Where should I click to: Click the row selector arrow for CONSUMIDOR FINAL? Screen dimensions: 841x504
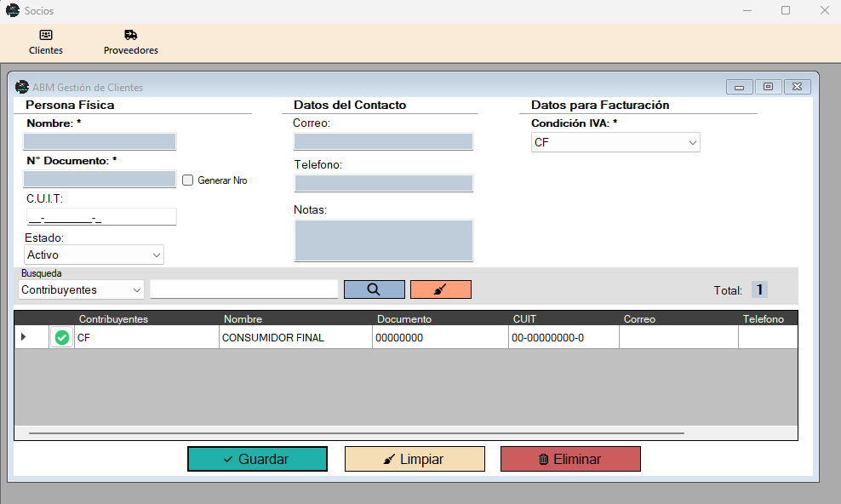click(x=23, y=337)
